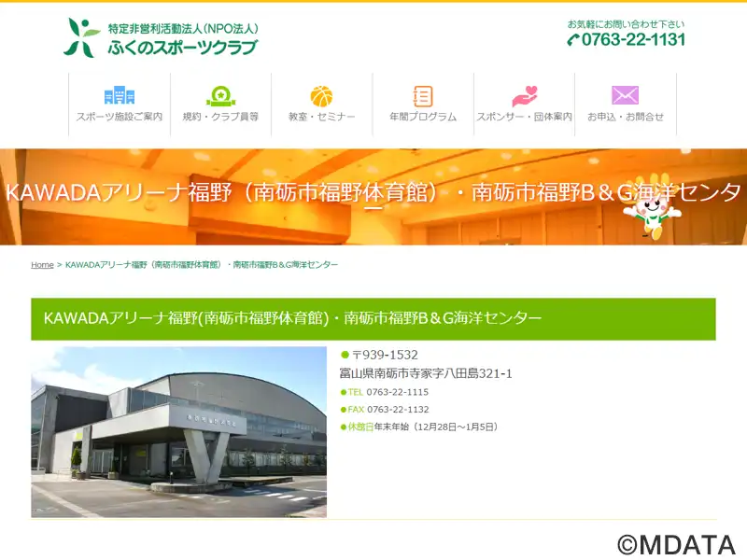
Task: Open the スポンサー・団体案内 menu label
Action: tap(524, 117)
